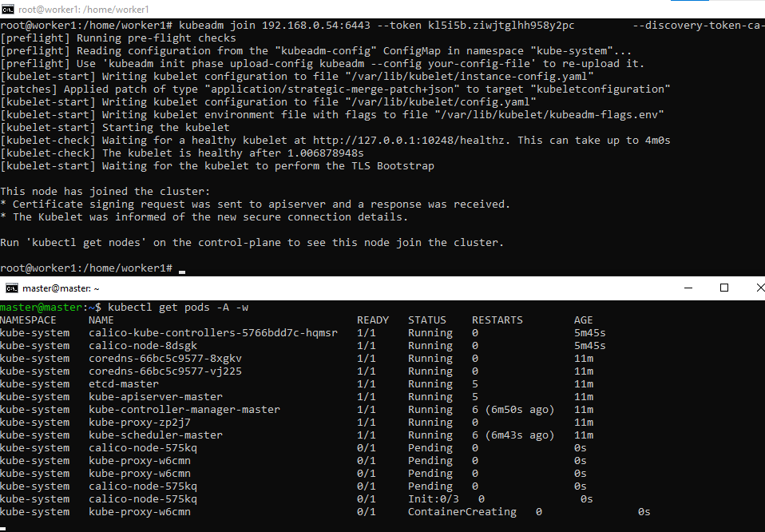The height and width of the screenshot is (532, 765).
Task: Click the kube-apiserver-master pod entry
Action: pyautogui.click(x=156, y=397)
